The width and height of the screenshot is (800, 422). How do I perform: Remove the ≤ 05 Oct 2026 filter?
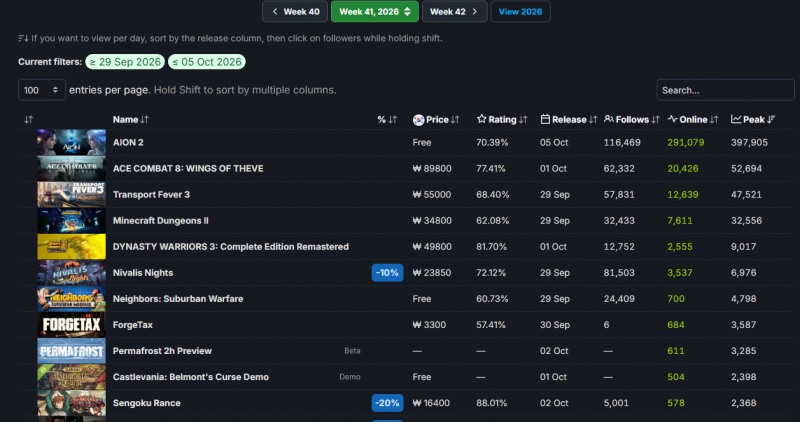point(207,62)
